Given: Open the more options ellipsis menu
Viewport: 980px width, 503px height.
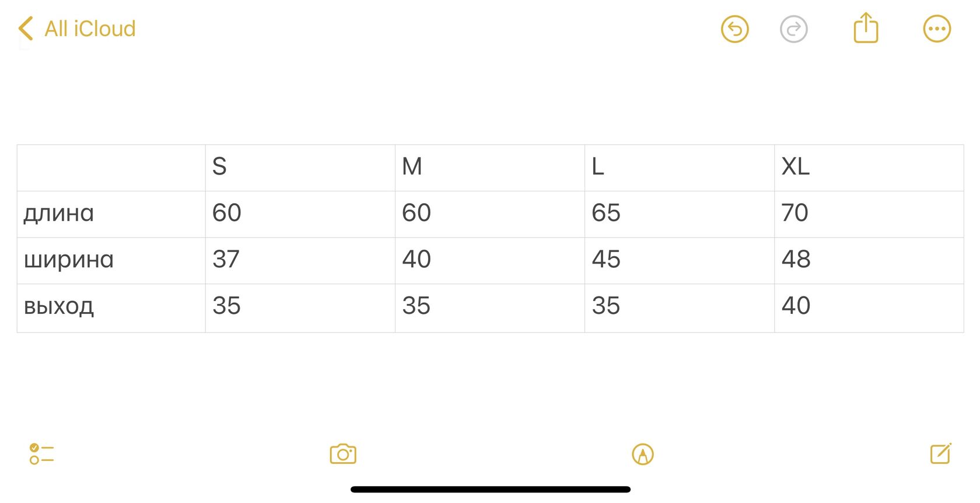Looking at the screenshot, I should click(x=937, y=29).
